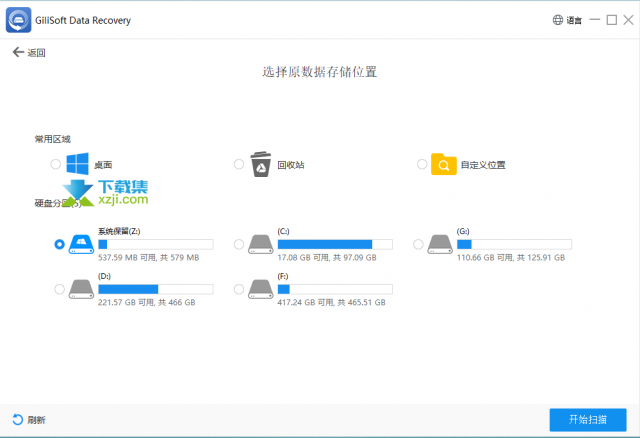Click the 系统保留(Z:) drive name
Image resolution: width=640 pixels, height=438 pixels.
click(x=119, y=231)
